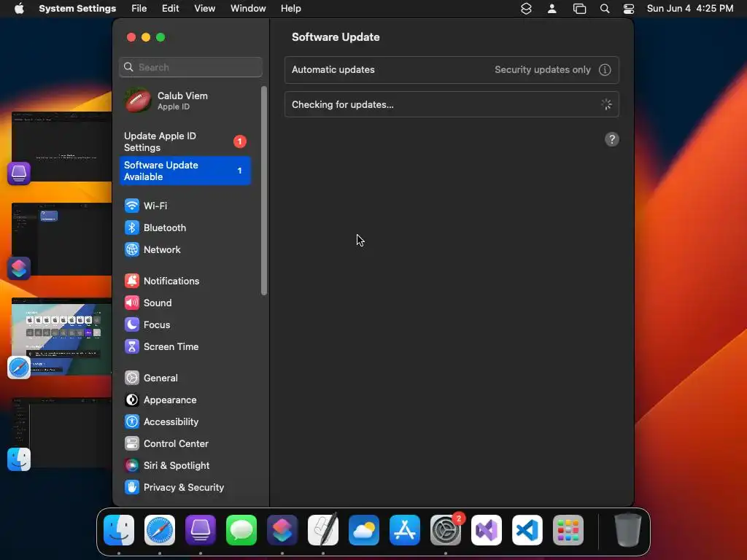Switch to the top purple app thumbnail
This screenshot has height=560, width=747.
tap(61, 146)
